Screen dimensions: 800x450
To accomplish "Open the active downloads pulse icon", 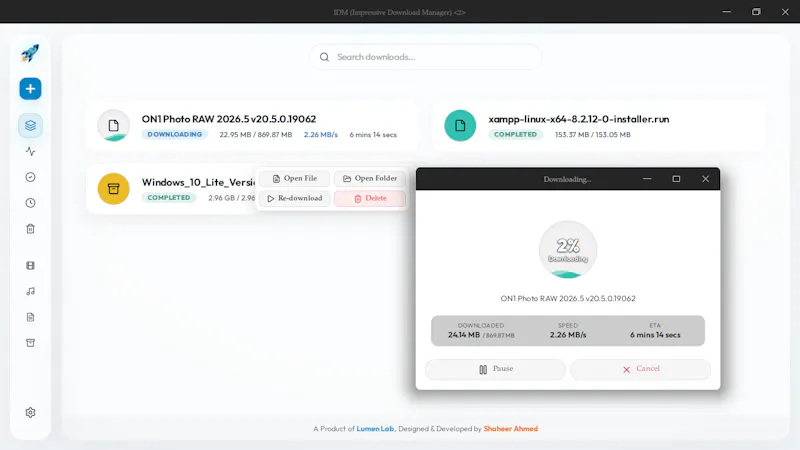I will click(x=30, y=152).
